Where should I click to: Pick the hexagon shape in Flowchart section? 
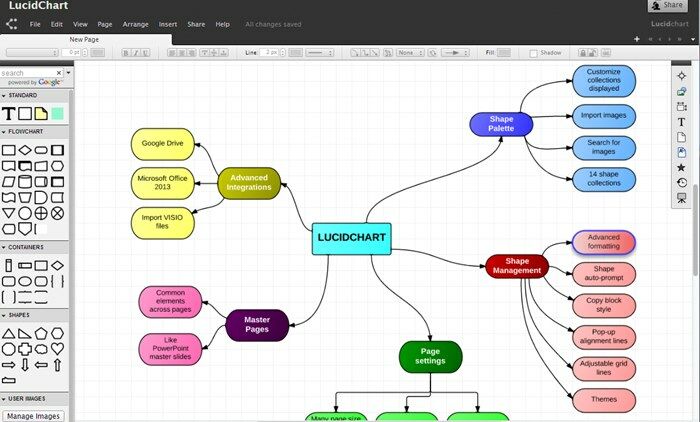click(57, 166)
